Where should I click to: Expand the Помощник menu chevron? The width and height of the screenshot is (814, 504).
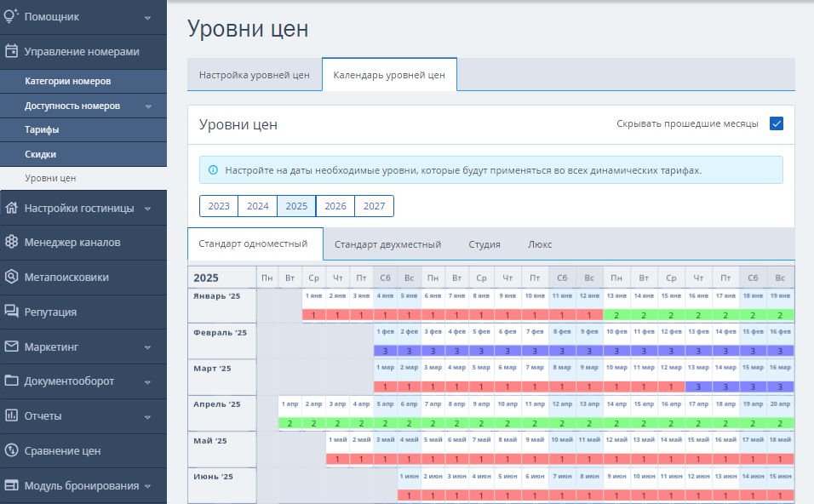tap(147, 18)
